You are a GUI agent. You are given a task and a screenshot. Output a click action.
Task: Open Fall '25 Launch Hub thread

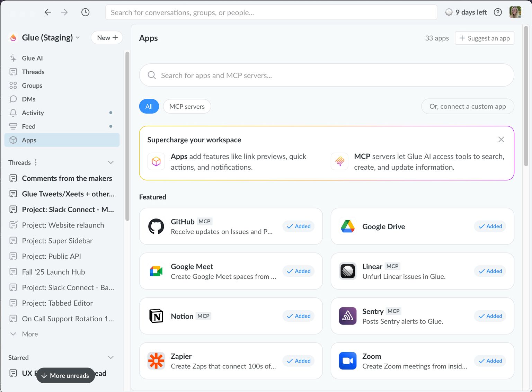(x=62, y=272)
